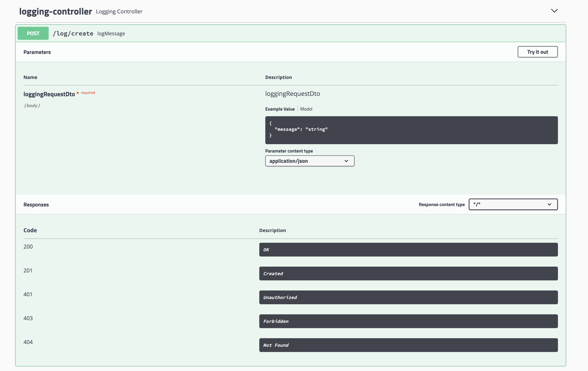This screenshot has height=371, width=588.
Task: Click the Unauthorized description for code 401
Action: point(408,297)
